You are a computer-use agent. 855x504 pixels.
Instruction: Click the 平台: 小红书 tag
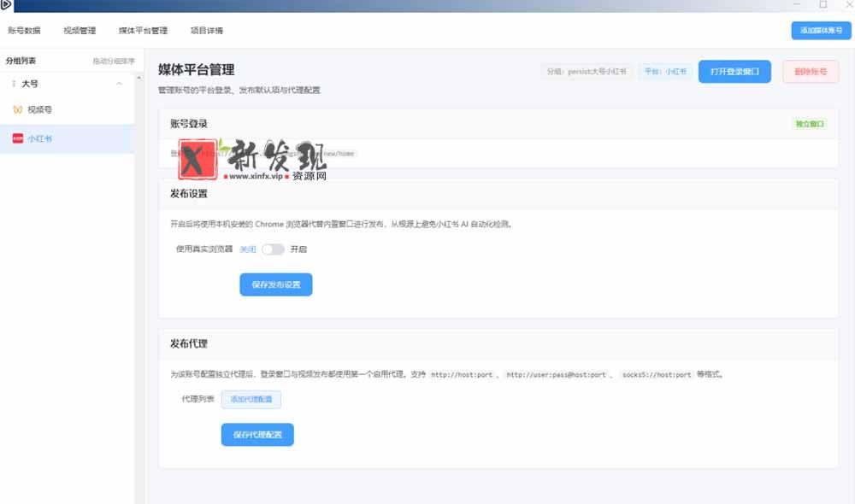point(665,72)
